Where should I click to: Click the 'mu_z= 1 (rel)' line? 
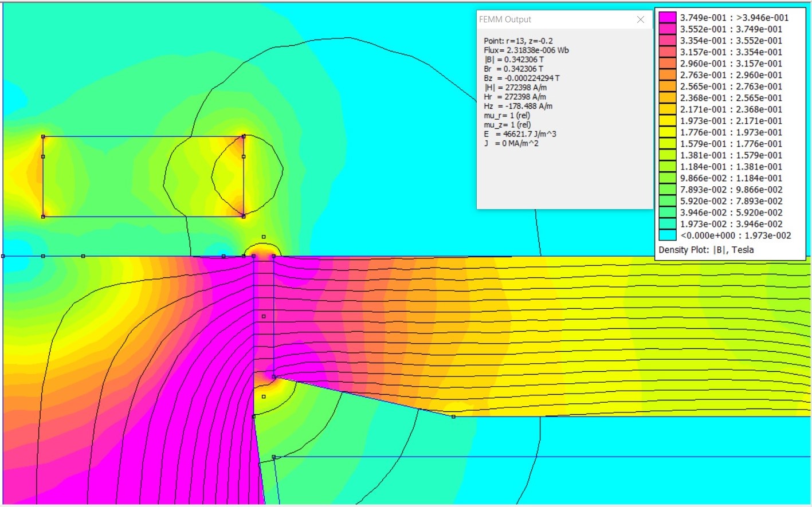tap(507, 124)
